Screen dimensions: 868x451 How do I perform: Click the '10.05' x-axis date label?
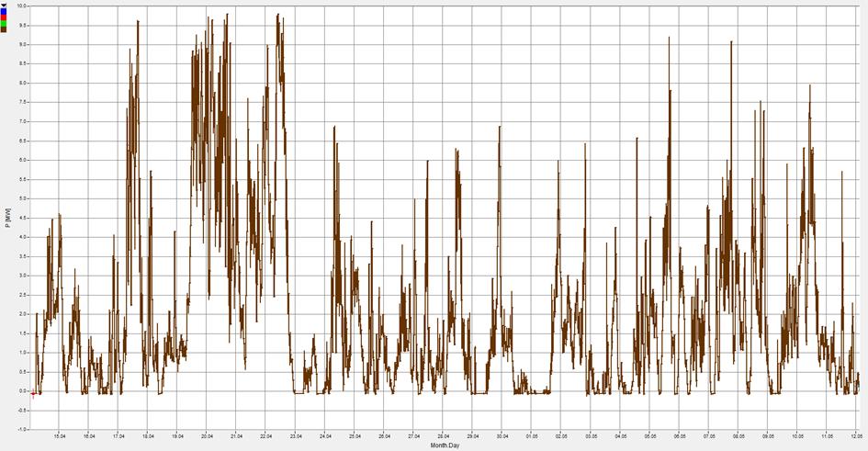(797, 436)
